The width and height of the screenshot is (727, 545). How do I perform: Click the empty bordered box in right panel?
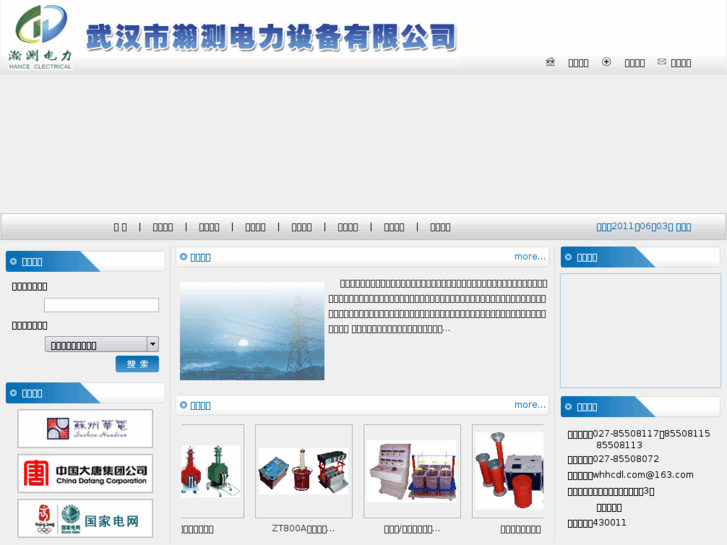click(x=641, y=331)
